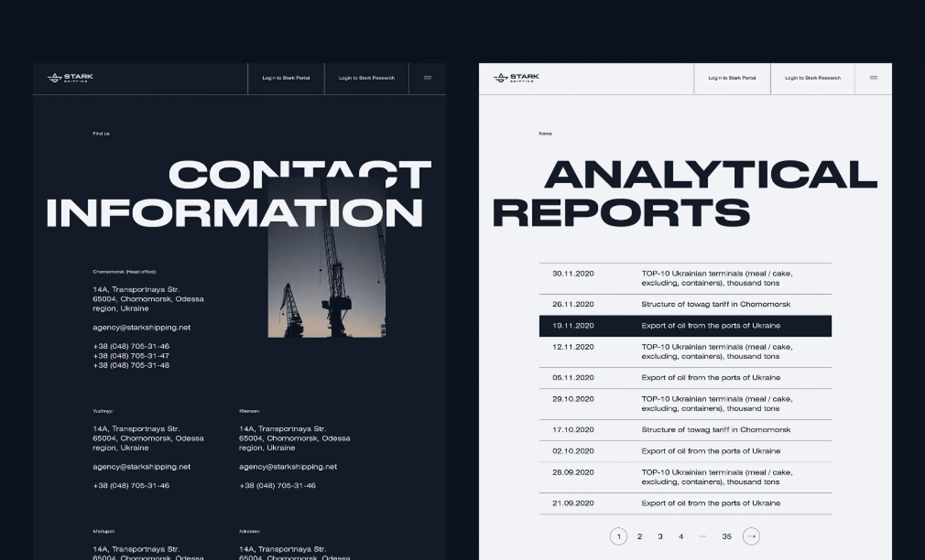Viewport: 925px width, 560px height.
Task: Go to page 2 of the reports
Action: (640, 536)
